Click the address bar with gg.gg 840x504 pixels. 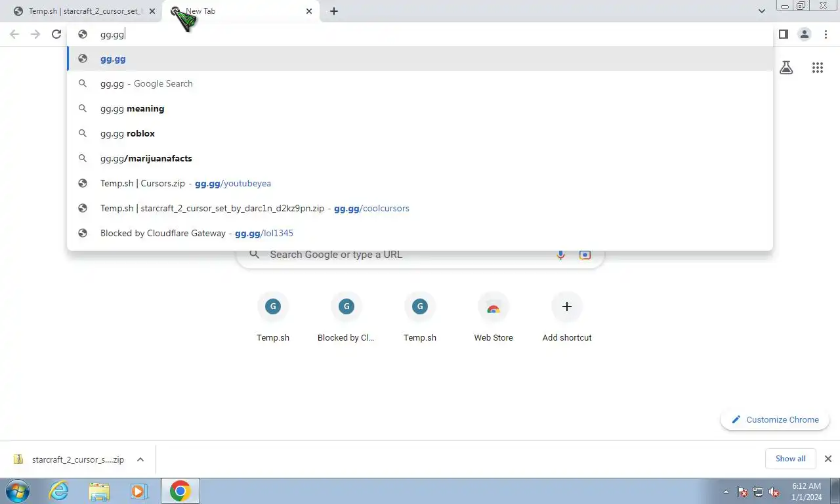coord(420,34)
